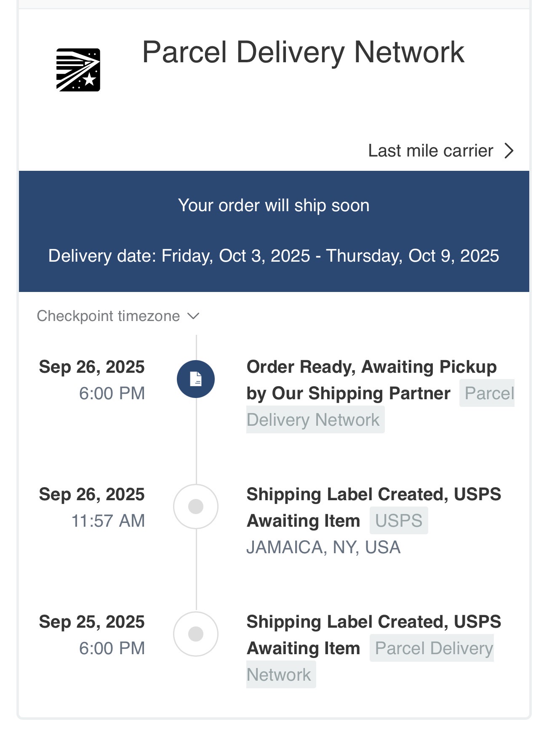Click the timeline dot for the Sep 25 checkpoint
552x756 pixels.
[x=196, y=634]
